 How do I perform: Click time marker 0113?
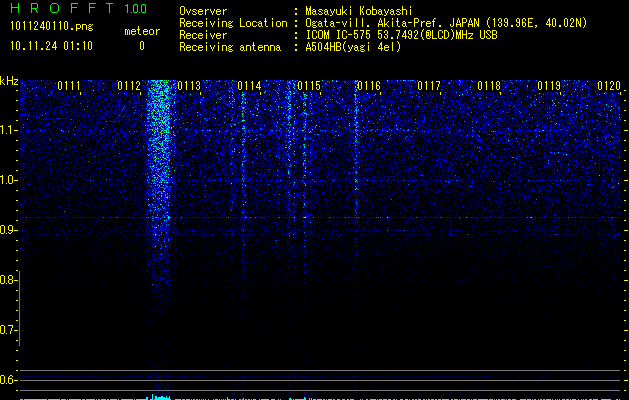(x=189, y=86)
